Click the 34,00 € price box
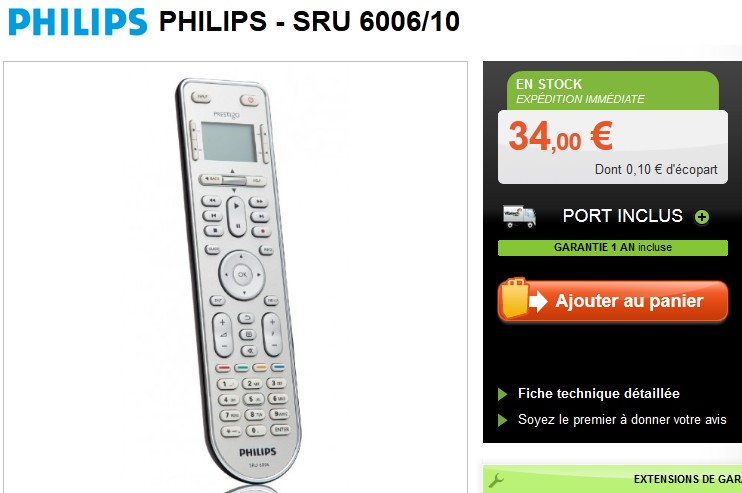Viewport: 742px width, 493px height. pos(613,147)
